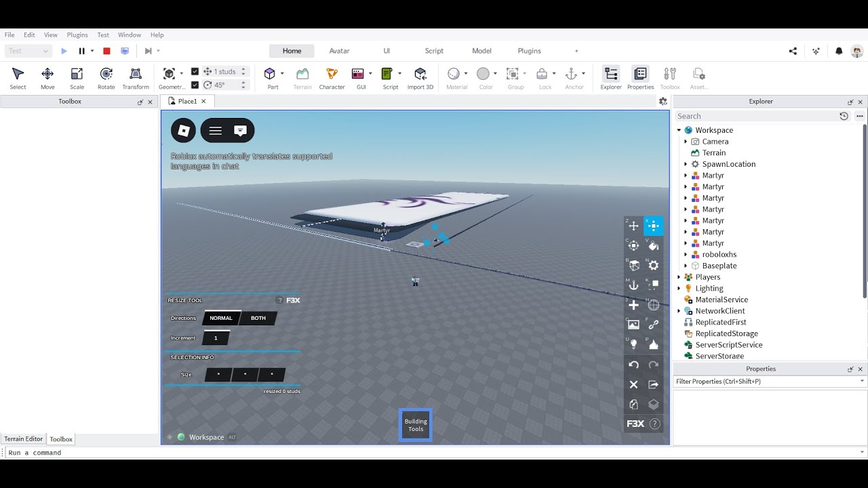Image resolution: width=868 pixels, height=488 pixels.
Task: Expand the roboloxhs model node
Action: (686, 255)
